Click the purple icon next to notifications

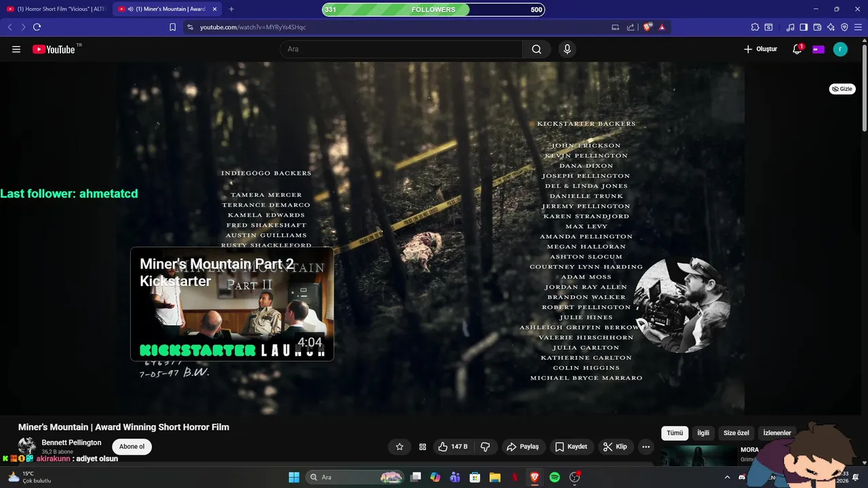pyautogui.click(x=818, y=49)
